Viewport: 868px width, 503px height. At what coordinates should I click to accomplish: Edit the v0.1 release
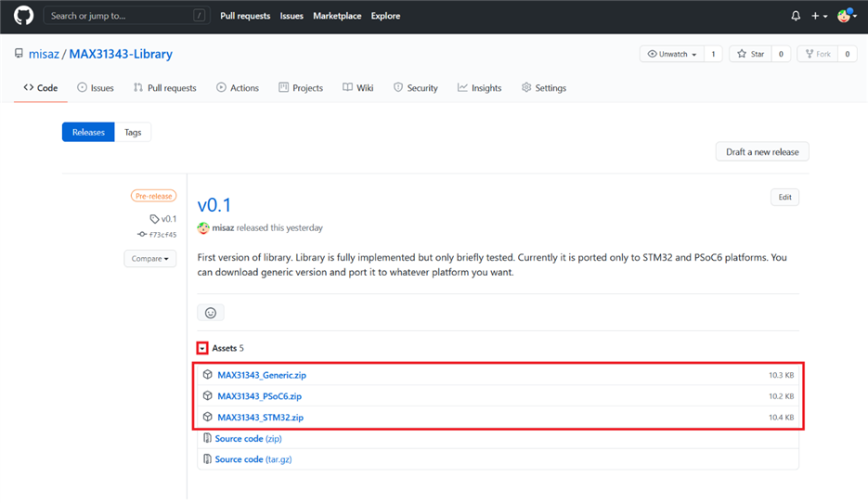click(784, 198)
